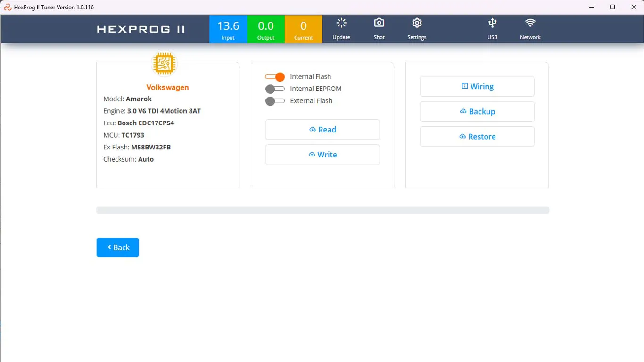This screenshot has width=644, height=362.
Task: Open the Wiring diagram button
Action: 477,86
